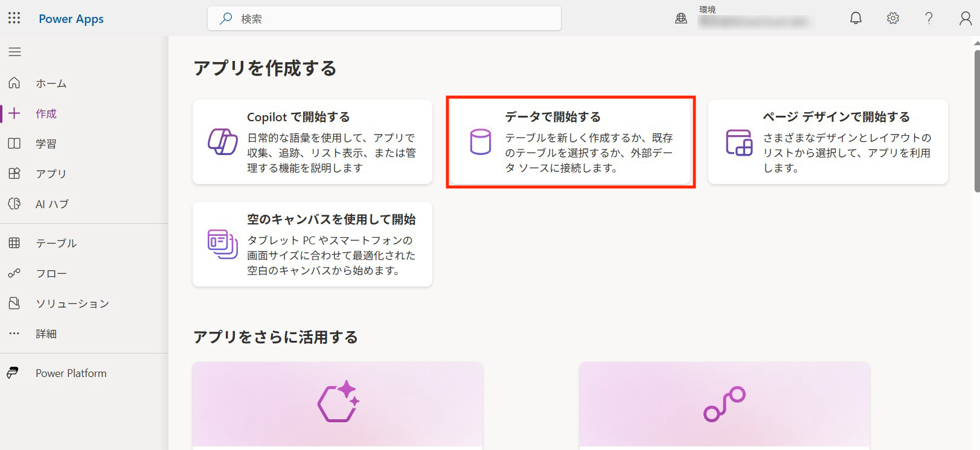
Task: Select 作成 in the sidebar
Action: [x=84, y=113]
